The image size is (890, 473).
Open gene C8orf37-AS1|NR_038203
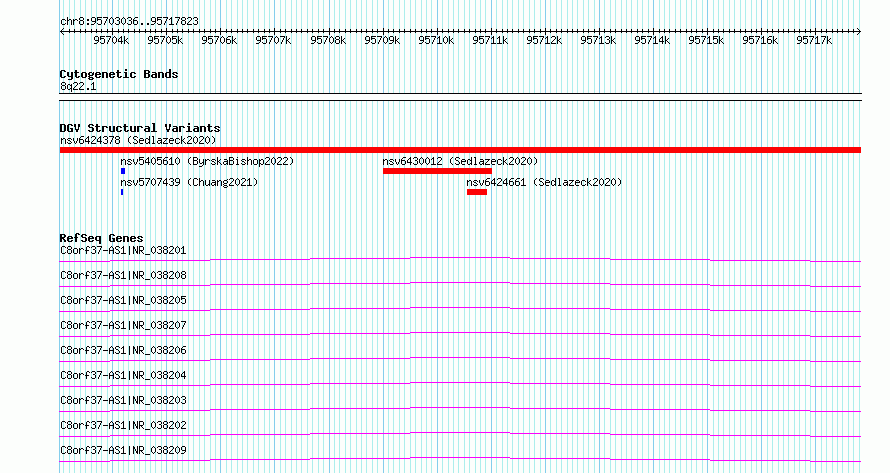coord(123,400)
